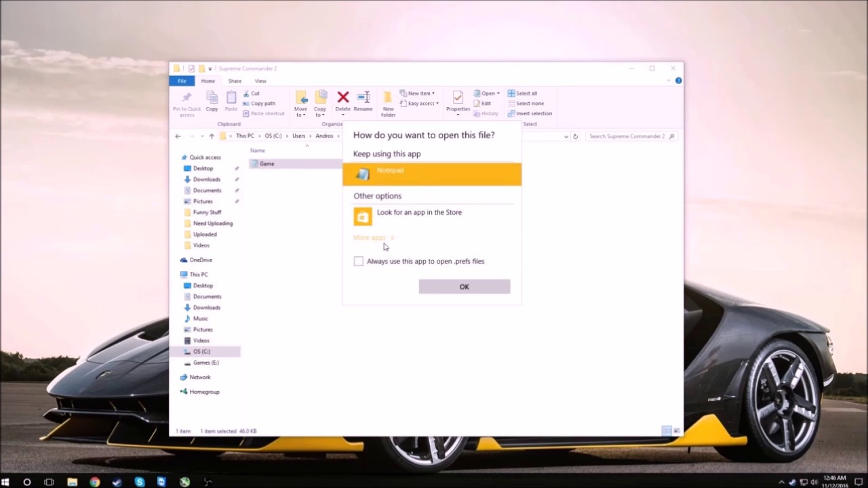Open the Copy to dropdown

(x=320, y=104)
